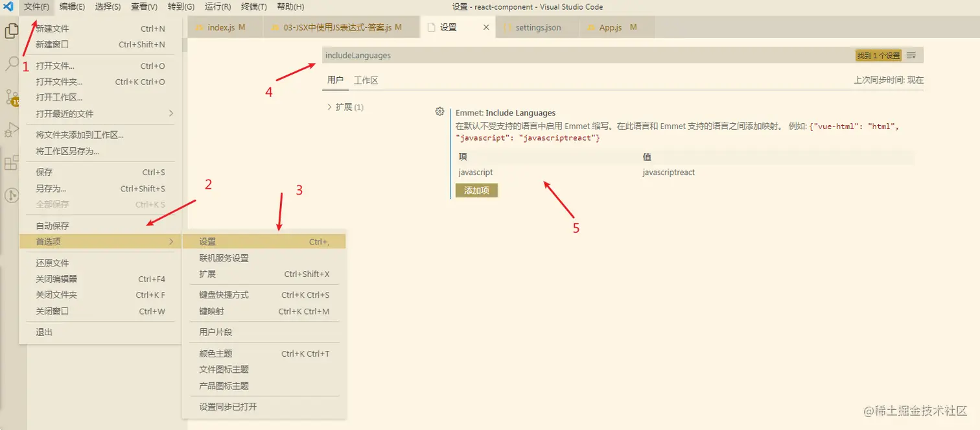Select 键盘快捷方式 in submenu

click(264, 294)
